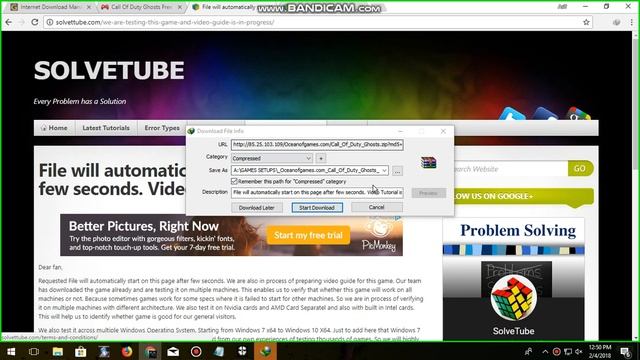640x360 pixels.
Task: Click the Start Download button
Action: 317,207
